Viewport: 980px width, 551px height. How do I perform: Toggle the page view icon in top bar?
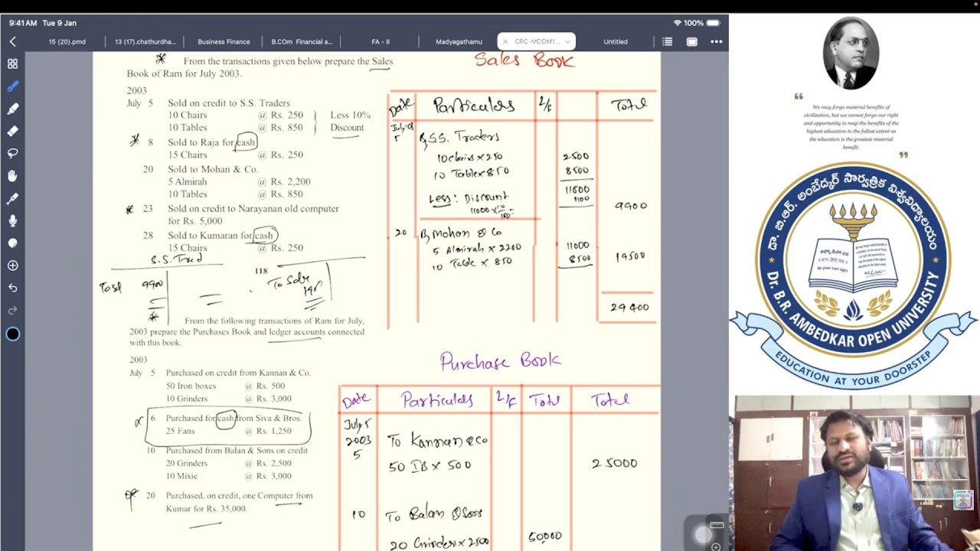tap(691, 41)
